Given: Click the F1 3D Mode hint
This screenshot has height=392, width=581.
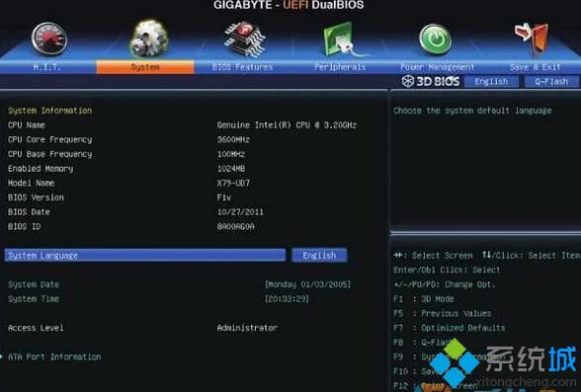Looking at the screenshot, I should 424,299.
